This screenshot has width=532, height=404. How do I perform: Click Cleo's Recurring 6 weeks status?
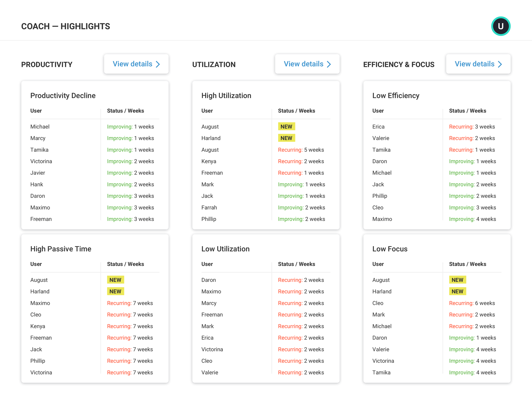point(472,303)
